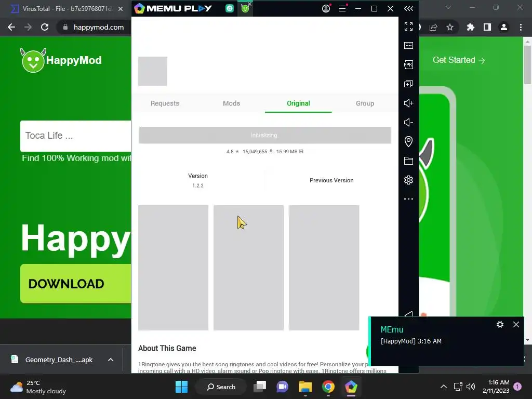Open the first screenshot placeholder

173,268
